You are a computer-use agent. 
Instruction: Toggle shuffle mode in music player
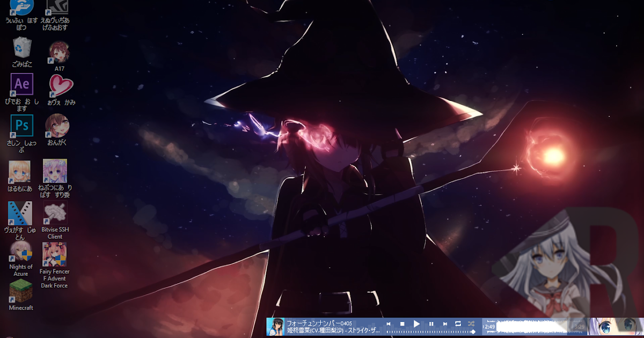[x=471, y=324]
